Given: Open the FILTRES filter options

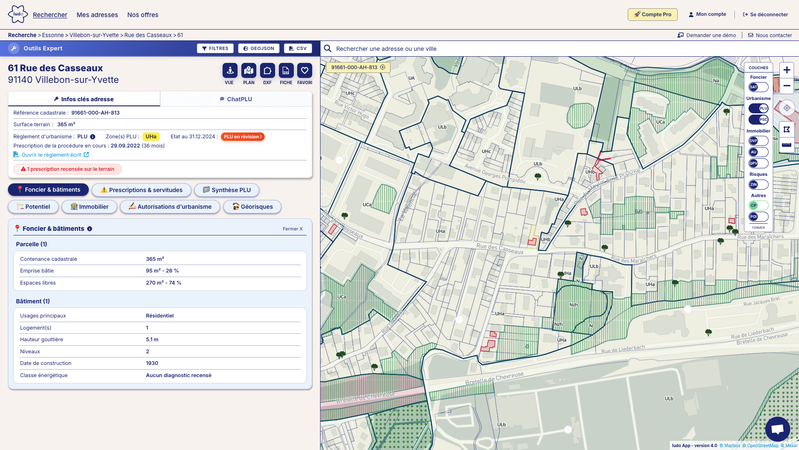Looking at the screenshot, I should 215,48.
